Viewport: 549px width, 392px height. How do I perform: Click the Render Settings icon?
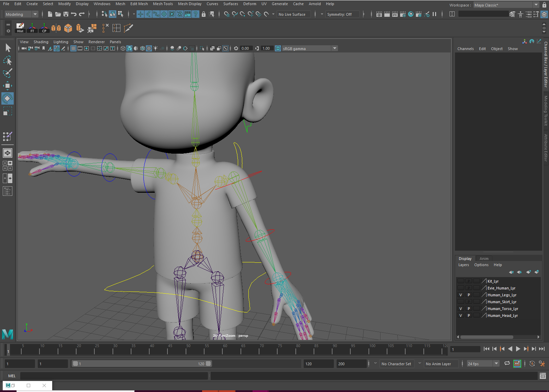pyautogui.click(x=402, y=14)
